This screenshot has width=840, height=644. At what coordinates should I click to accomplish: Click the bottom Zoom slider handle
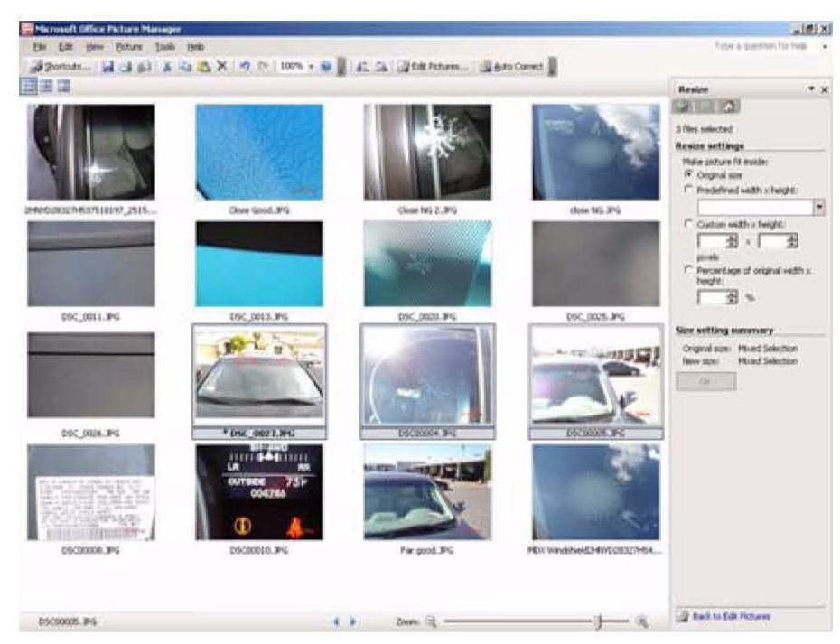pos(597,621)
